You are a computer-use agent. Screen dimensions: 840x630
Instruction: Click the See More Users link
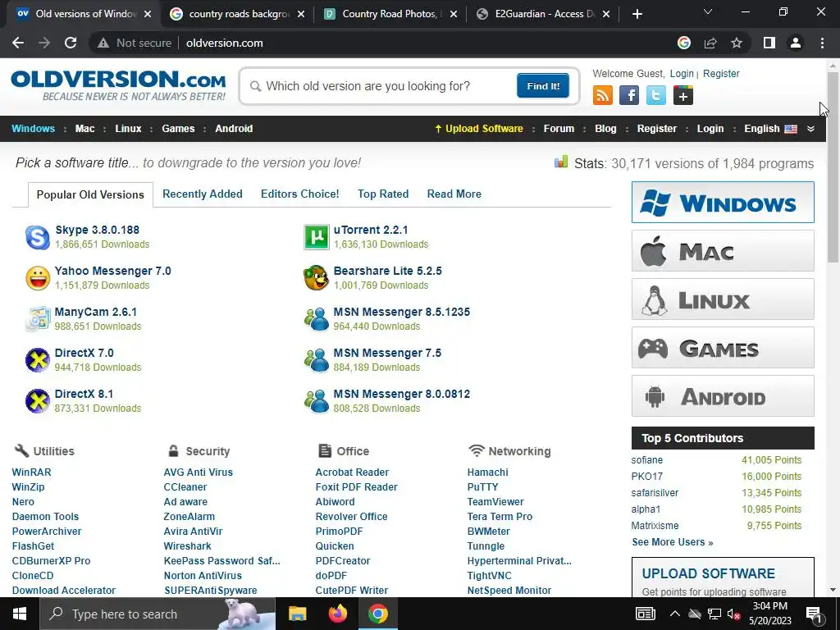pos(673,542)
